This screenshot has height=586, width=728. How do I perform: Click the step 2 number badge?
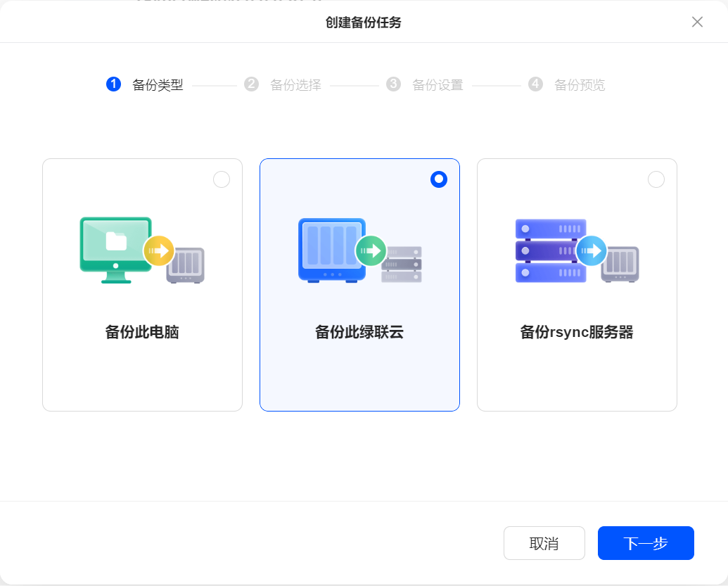pyautogui.click(x=251, y=84)
